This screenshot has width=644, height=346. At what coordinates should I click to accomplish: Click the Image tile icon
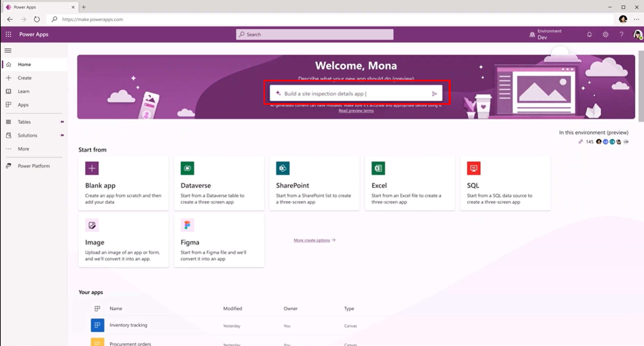(x=92, y=225)
